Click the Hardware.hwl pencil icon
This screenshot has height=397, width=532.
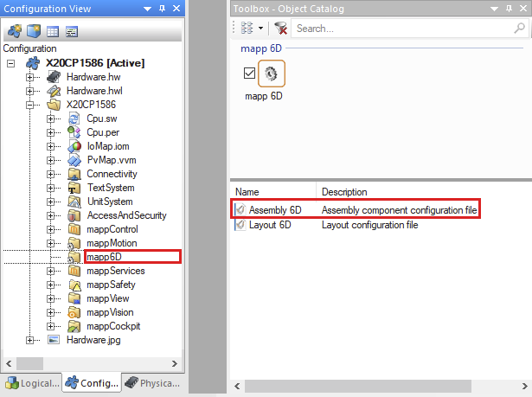click(x=54, y=91)
